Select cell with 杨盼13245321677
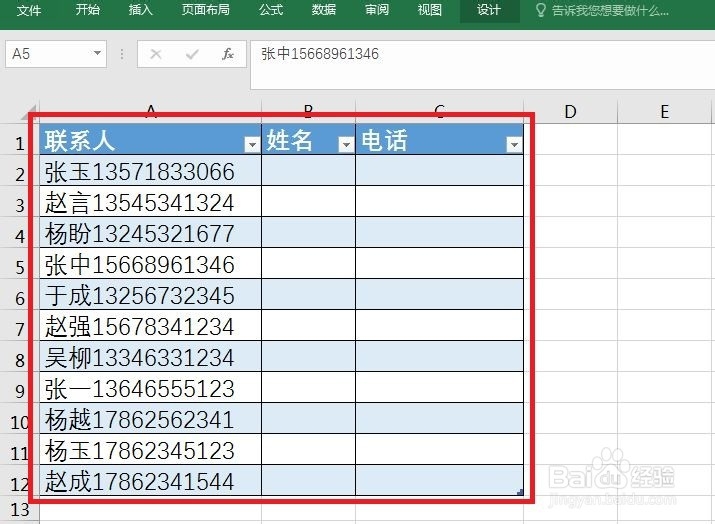The width and height of the screenshot is (715, 524). (x=150, y=232)
